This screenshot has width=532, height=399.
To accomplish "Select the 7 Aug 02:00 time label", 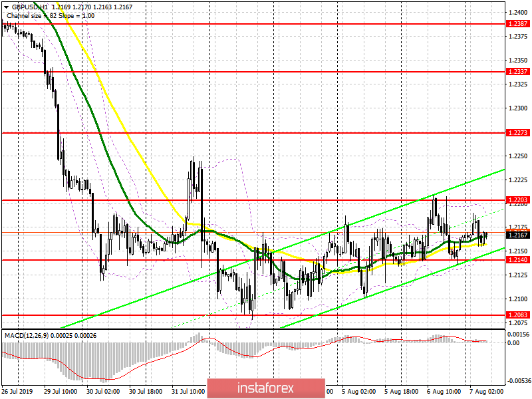I will click(x=487, y=392).
